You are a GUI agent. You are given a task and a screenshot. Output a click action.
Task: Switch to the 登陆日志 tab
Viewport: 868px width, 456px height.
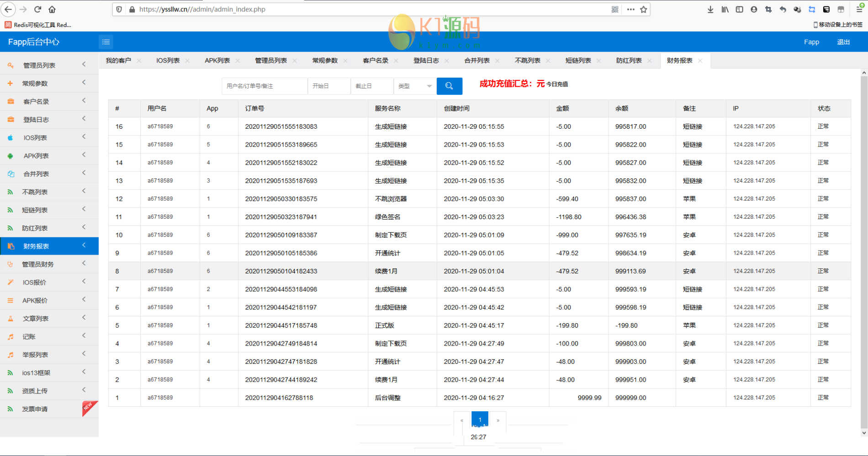point(426,61)
